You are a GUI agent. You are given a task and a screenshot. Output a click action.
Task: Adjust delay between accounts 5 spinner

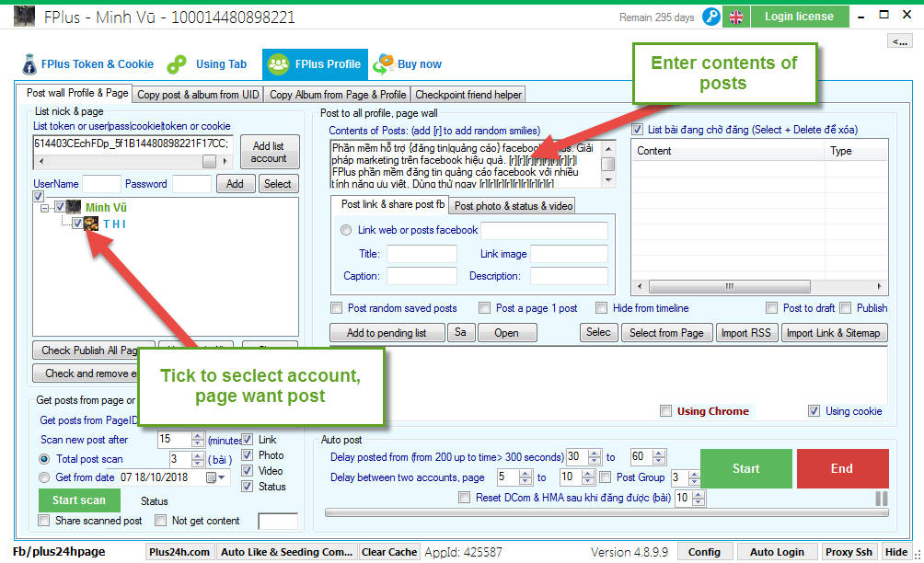coord(526,477)
